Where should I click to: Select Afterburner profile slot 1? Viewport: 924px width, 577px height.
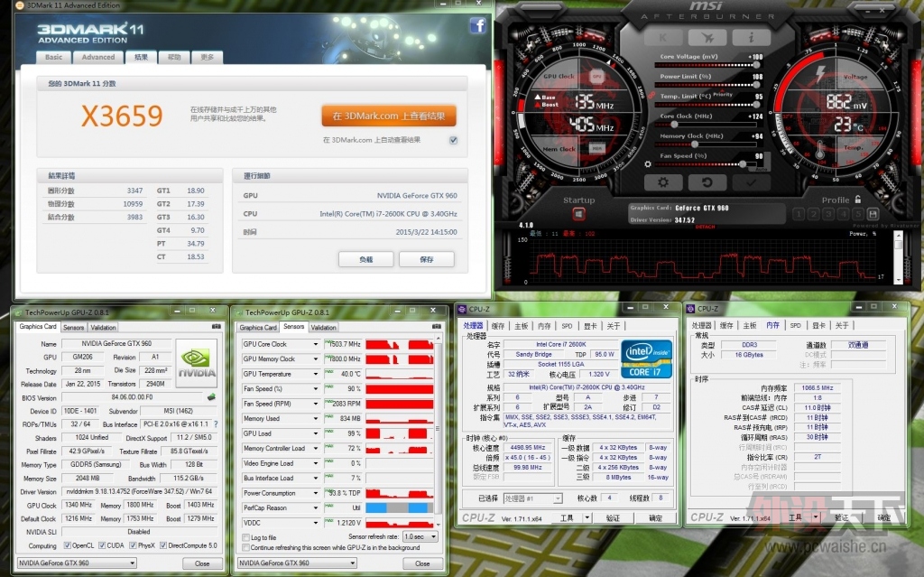pos(799,214)
